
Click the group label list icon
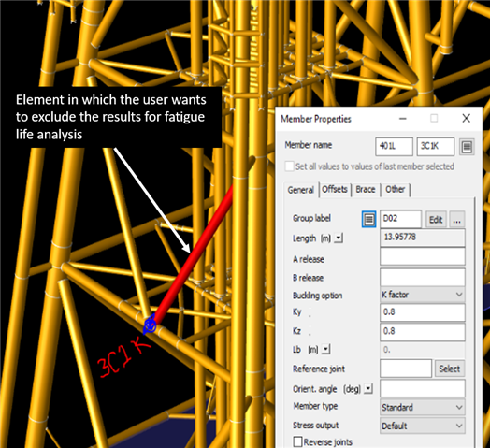(368, 219)
